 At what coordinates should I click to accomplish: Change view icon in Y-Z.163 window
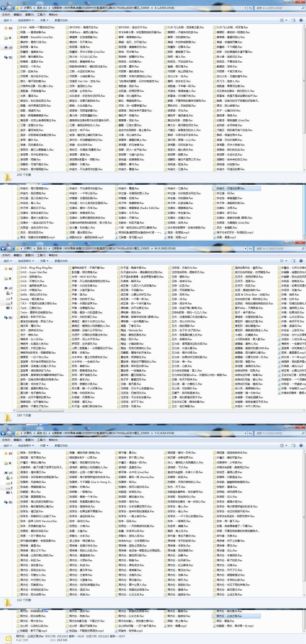click(x=282, y=446)
